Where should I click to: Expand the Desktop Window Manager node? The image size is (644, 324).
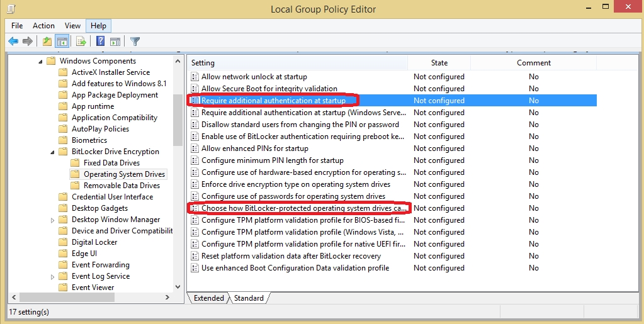(x=52, y=220)
